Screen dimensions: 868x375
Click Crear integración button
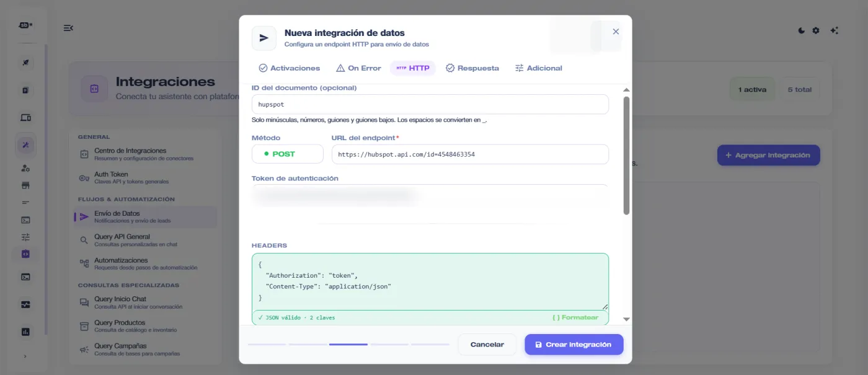click(574, 345)
